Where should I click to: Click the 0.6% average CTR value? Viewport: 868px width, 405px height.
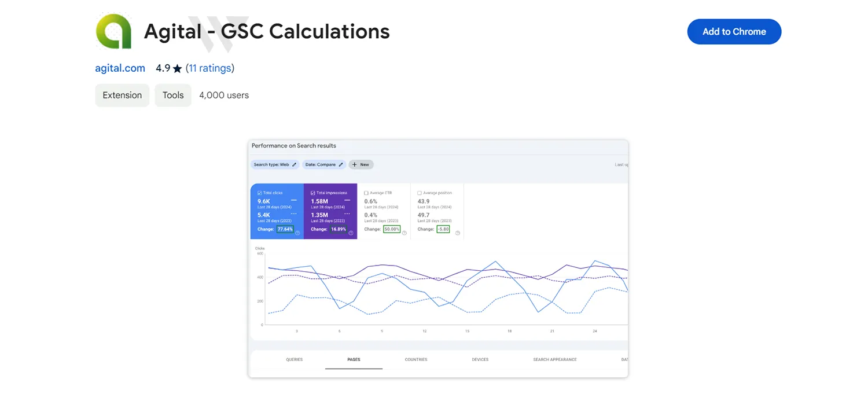[371, 201]
